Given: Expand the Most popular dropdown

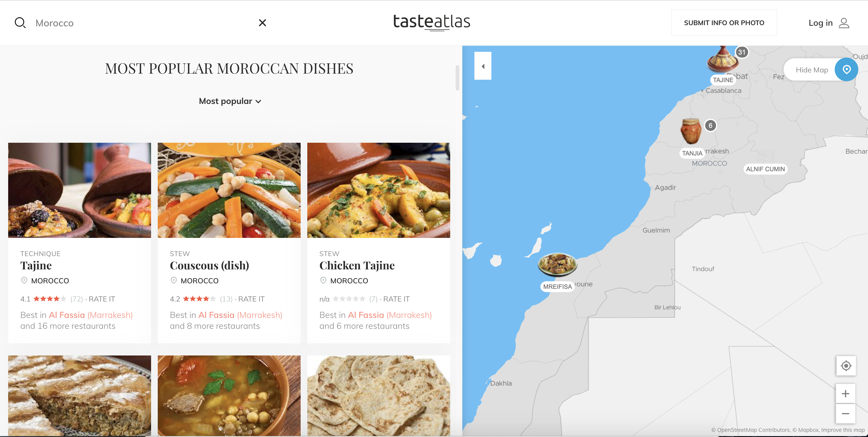Looking at the screenshot, I should pos(230,101).
